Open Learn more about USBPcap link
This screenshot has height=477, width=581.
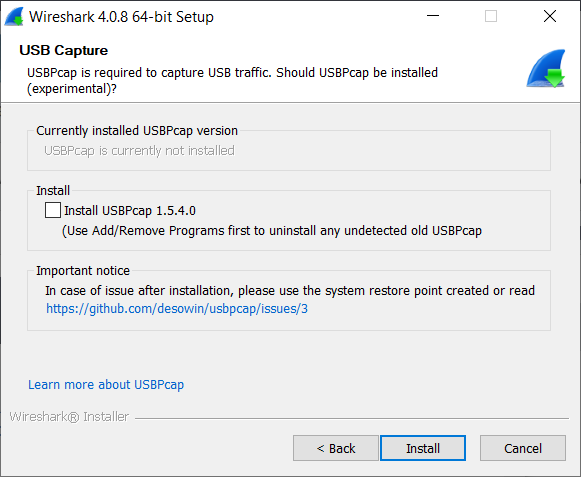[106, 385]
